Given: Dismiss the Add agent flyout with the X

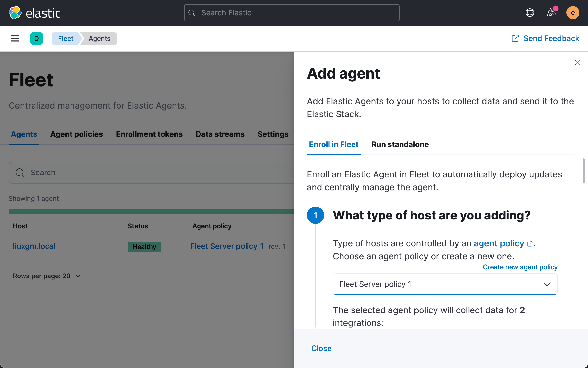Looking at the screenshot, I should (577, 63).
